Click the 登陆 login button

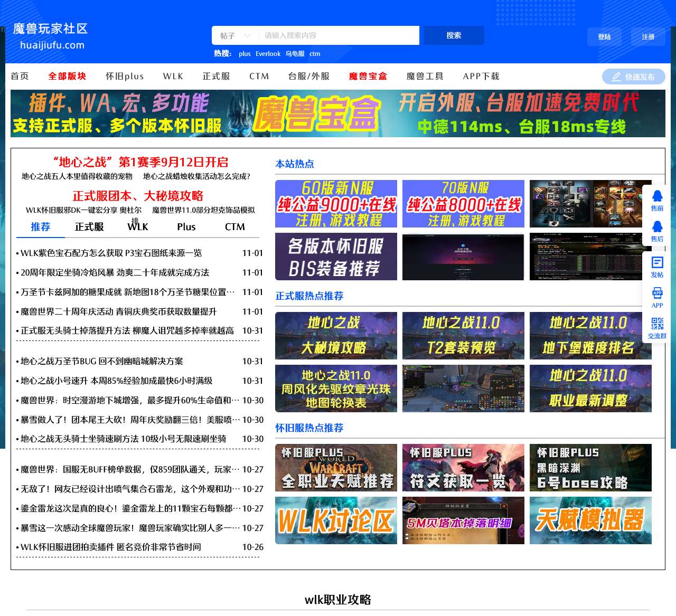click(604, 37)
